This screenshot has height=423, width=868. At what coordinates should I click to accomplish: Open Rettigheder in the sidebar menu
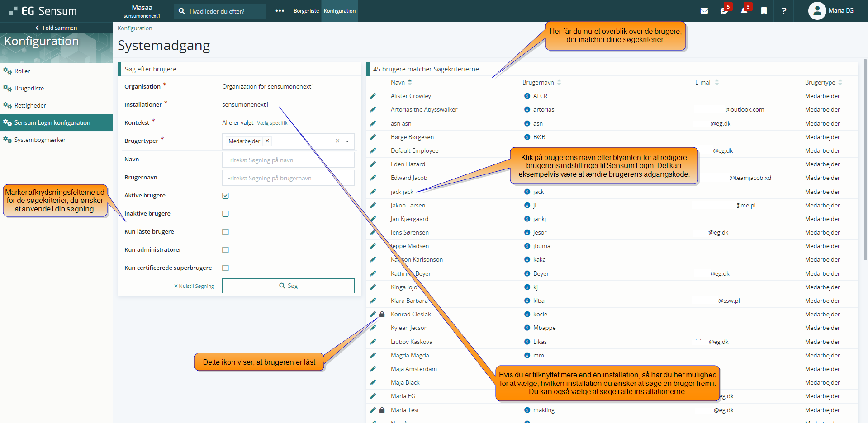(30, 105)
